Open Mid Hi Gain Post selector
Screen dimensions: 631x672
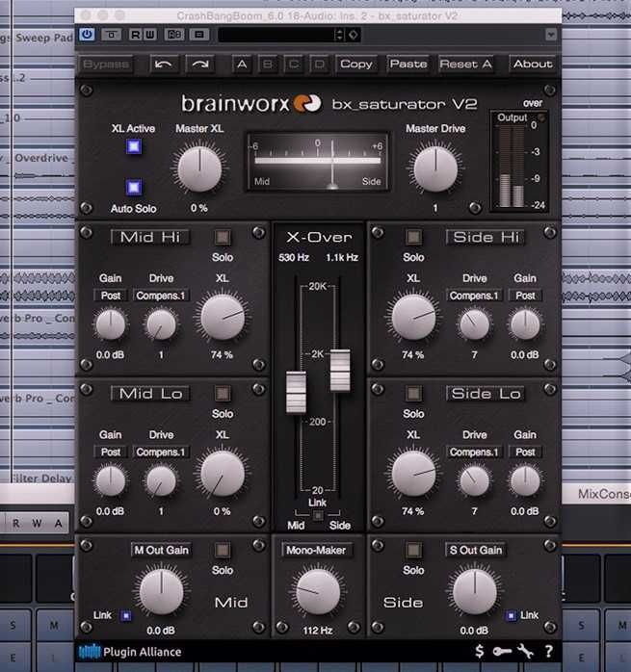pyautogui.click(x=110, y=296)
